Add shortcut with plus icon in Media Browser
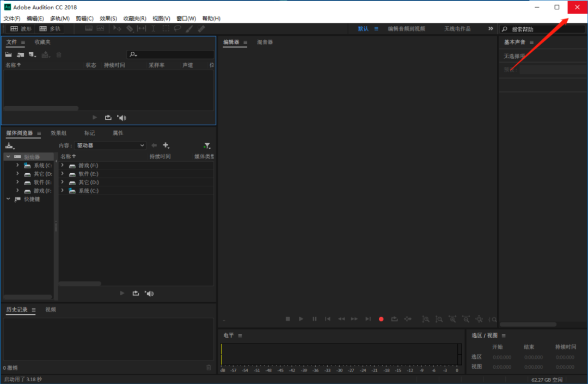Viewport: 588px width, 384px height. 166,145
